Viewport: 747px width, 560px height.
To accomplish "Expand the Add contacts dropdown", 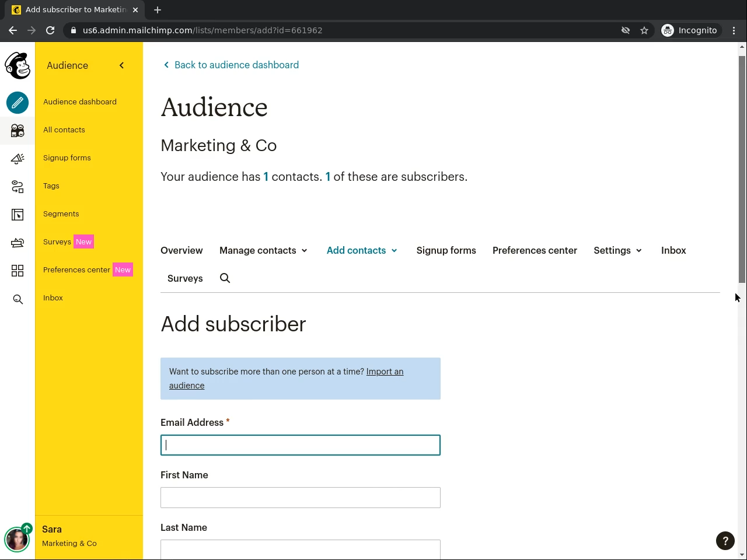I will click(x=362, y=250).
